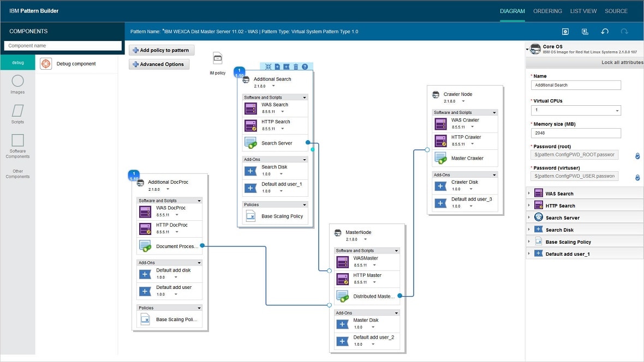Switch to the ORDERING tab
Viewport: 644px width, 362px height.
click(x=547, y=11)
